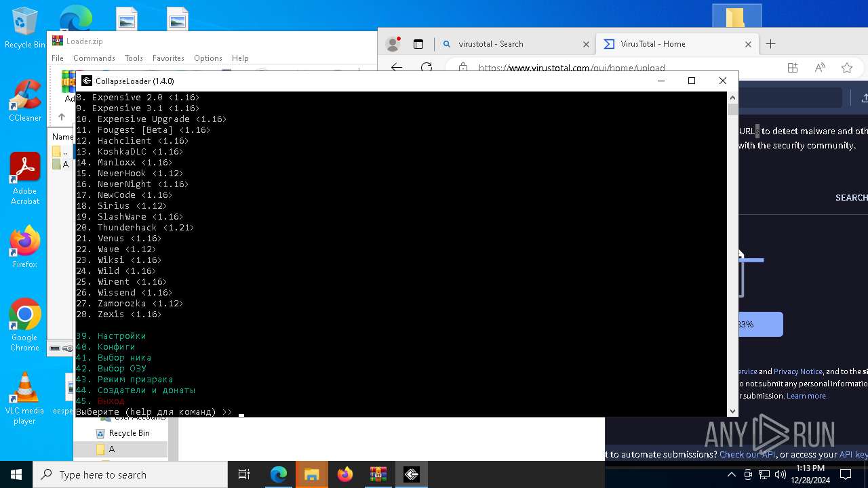
Task: Open volume control in system tray
Action: click(780, 474)
